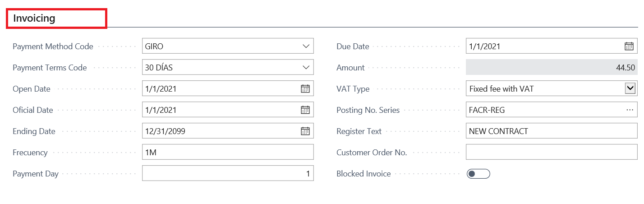The width and height of the screenshot is (644, 204).
Task: Click the Posting No. Series lookup ellipsis
Action: coord(630,110)
